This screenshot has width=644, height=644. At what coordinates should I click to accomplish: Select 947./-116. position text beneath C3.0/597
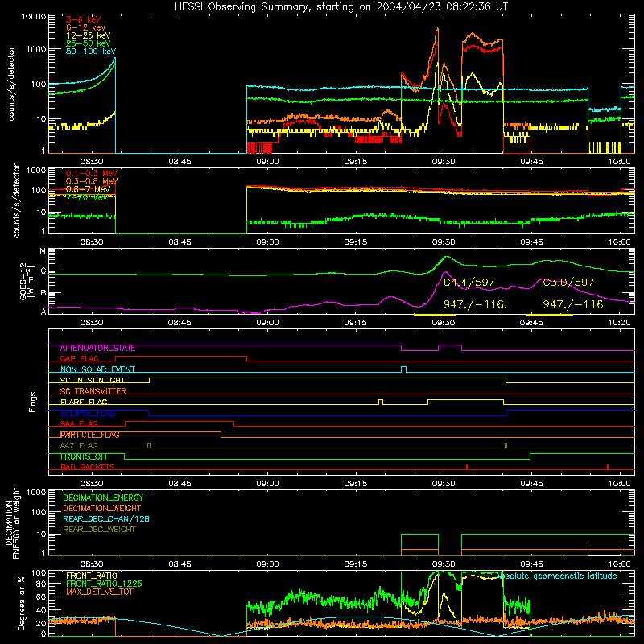pyautogui.click(x=575, y=304)
